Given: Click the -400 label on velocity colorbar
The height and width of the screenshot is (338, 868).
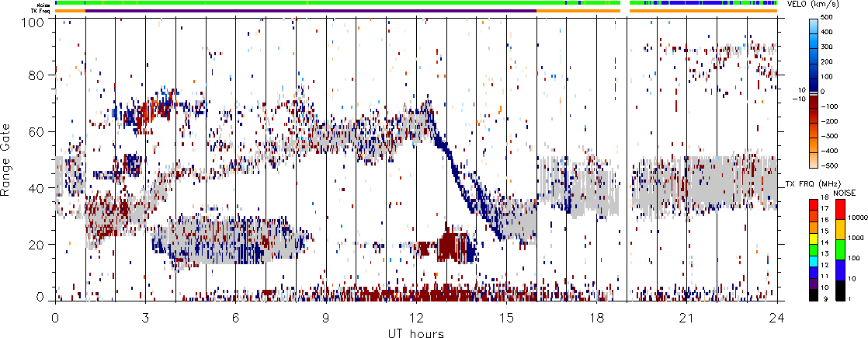Looking at the screenshot, I should [828, 150].
